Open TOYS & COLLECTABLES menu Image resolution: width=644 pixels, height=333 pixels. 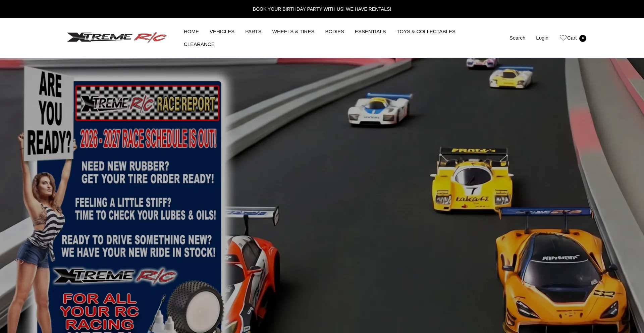426,32
